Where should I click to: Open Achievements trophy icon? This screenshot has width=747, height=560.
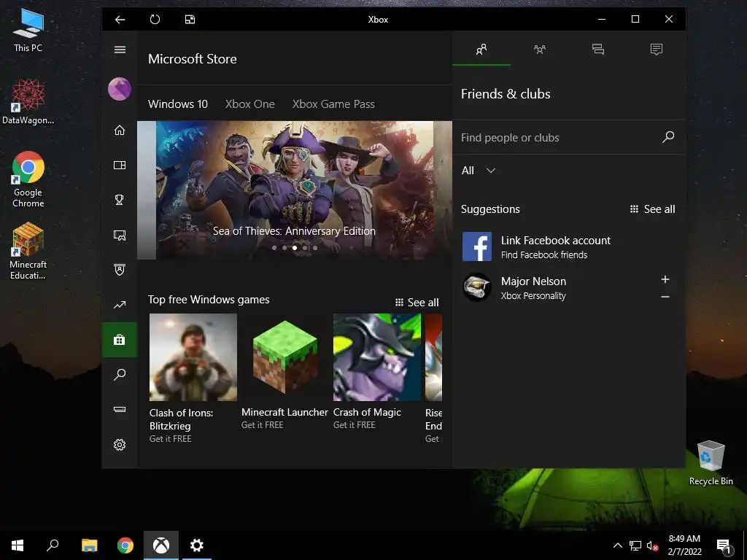[x=120, y=200]
